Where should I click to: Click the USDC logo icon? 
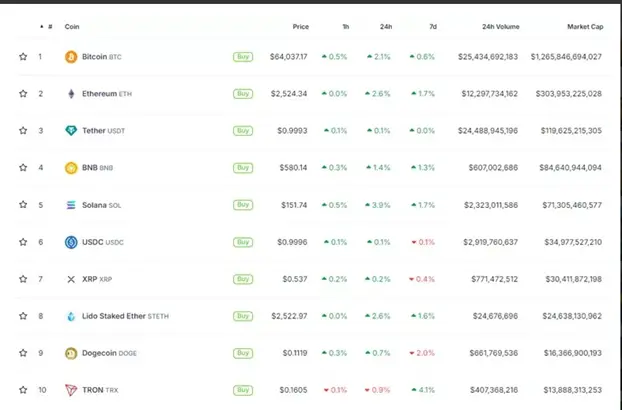pyautogui.click(x=71, y=242)
